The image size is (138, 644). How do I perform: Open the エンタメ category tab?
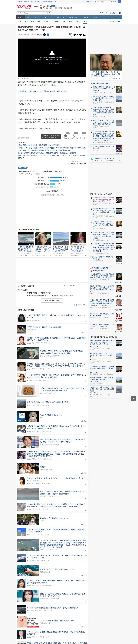(47, 21)
